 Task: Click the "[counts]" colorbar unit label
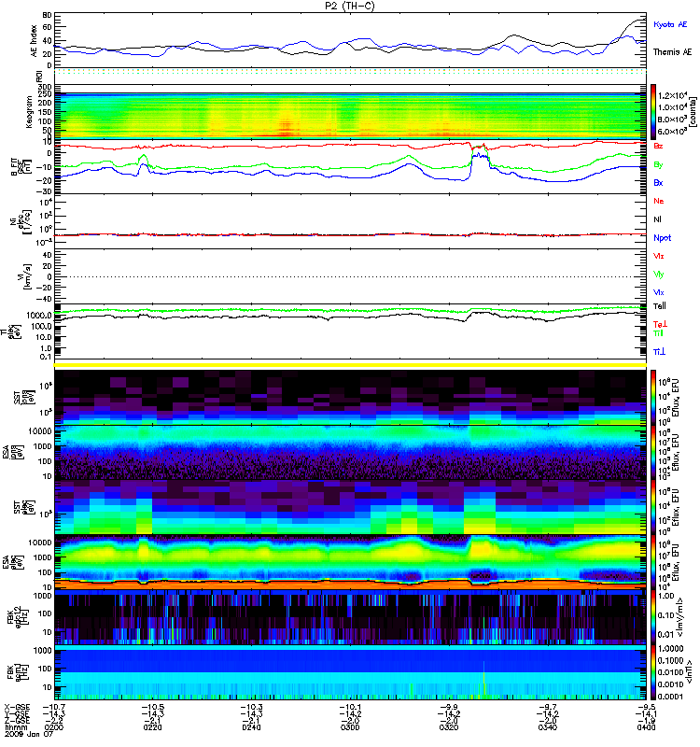(692, 112)
